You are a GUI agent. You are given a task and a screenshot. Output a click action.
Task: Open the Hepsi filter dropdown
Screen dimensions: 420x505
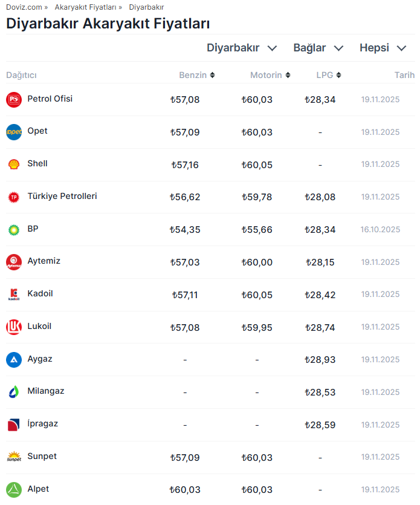tap(383, 48)
